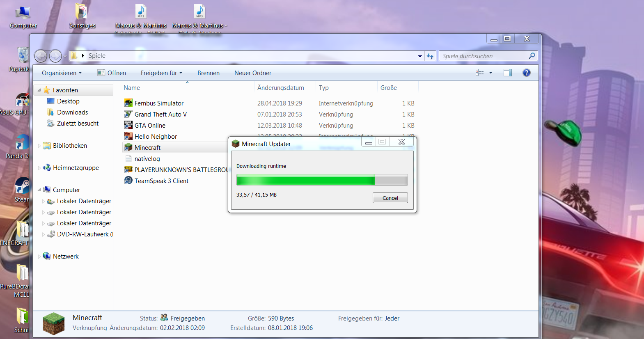Click the Downloading runtime progress bar
This screenshot has height=339, width=644.
(x=322, y=180)
